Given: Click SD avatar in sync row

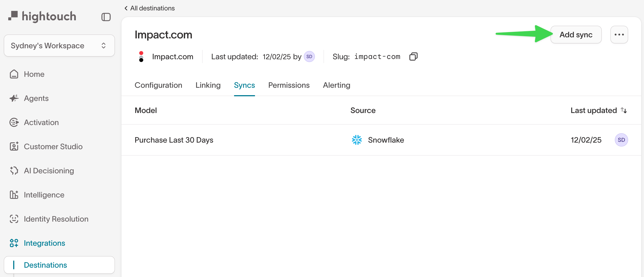Looking at the screenshot, I should point(621,140).
